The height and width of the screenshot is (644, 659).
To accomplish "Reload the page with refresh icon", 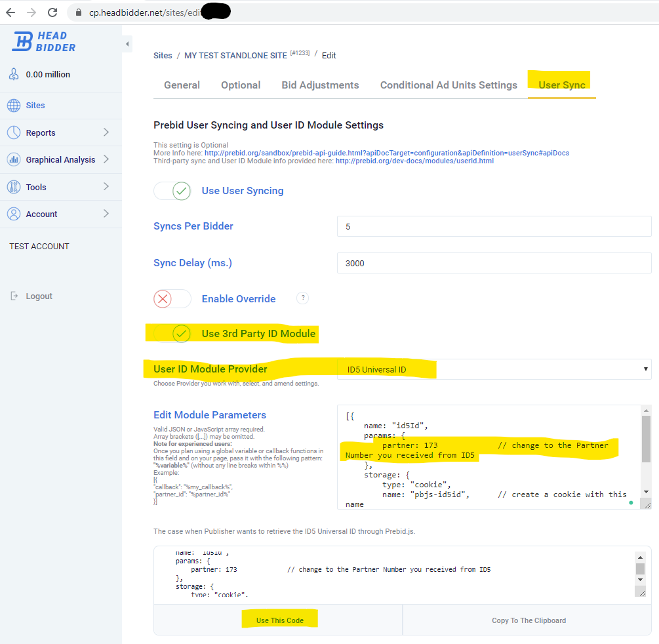I will click(x=52, y=12).
